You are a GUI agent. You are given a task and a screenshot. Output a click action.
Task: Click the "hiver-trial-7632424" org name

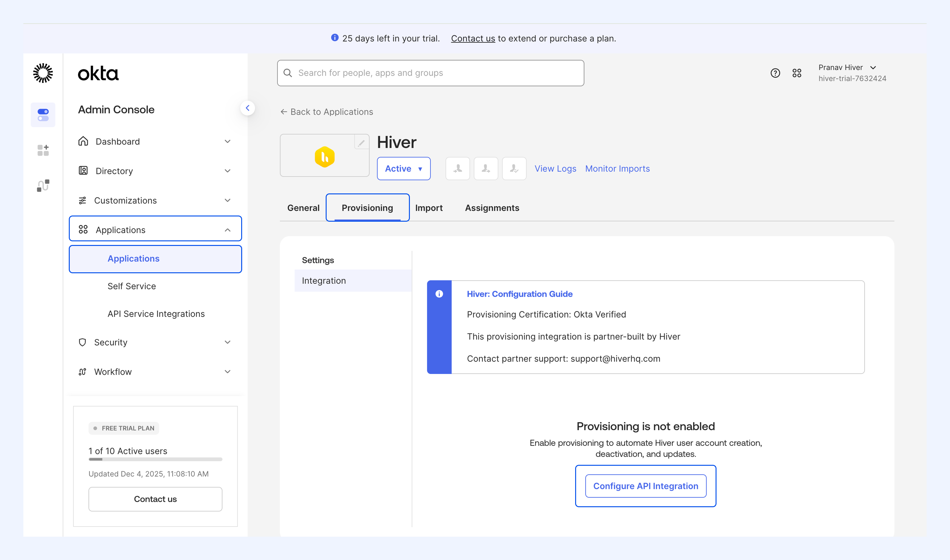click(x=852, y=79)
